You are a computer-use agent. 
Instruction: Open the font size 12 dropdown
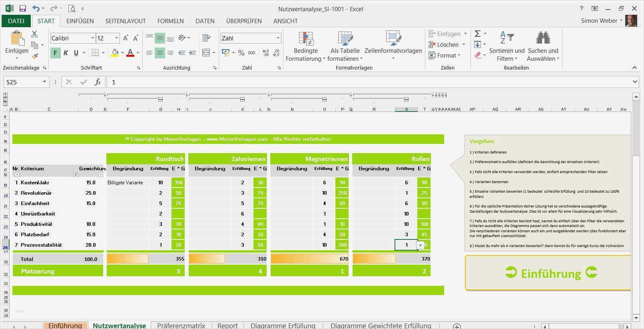point(117,38)
